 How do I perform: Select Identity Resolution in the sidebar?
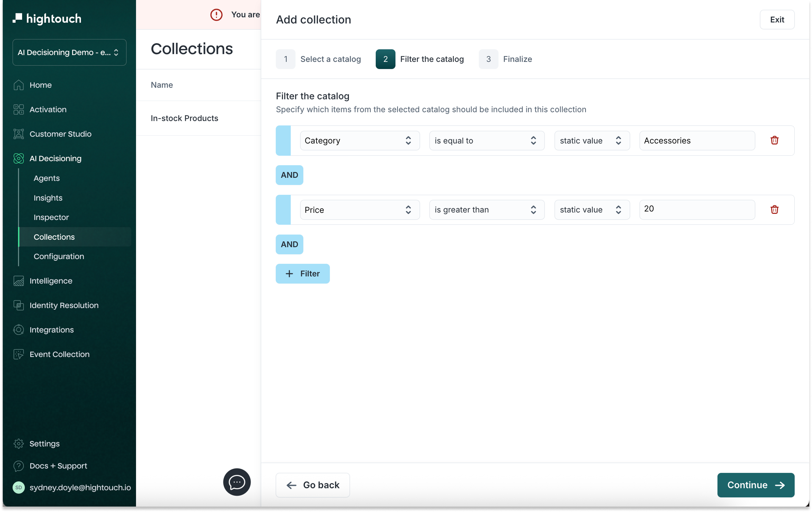[64, 305]
